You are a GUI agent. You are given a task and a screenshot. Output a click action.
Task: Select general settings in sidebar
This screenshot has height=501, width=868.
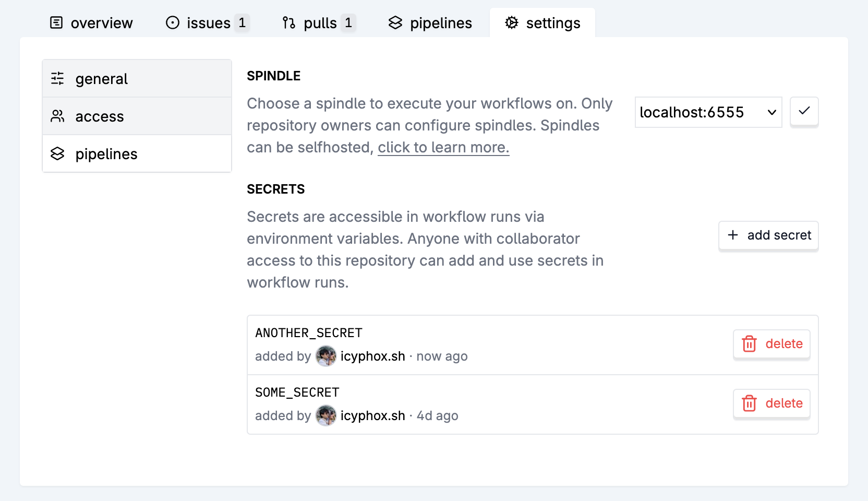(137, 79)
